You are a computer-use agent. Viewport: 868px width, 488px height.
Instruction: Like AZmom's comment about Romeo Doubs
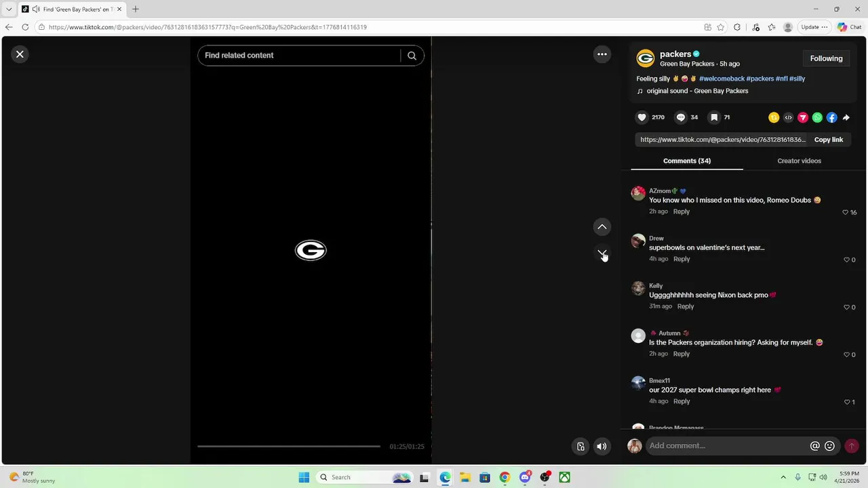click(845, 212)
